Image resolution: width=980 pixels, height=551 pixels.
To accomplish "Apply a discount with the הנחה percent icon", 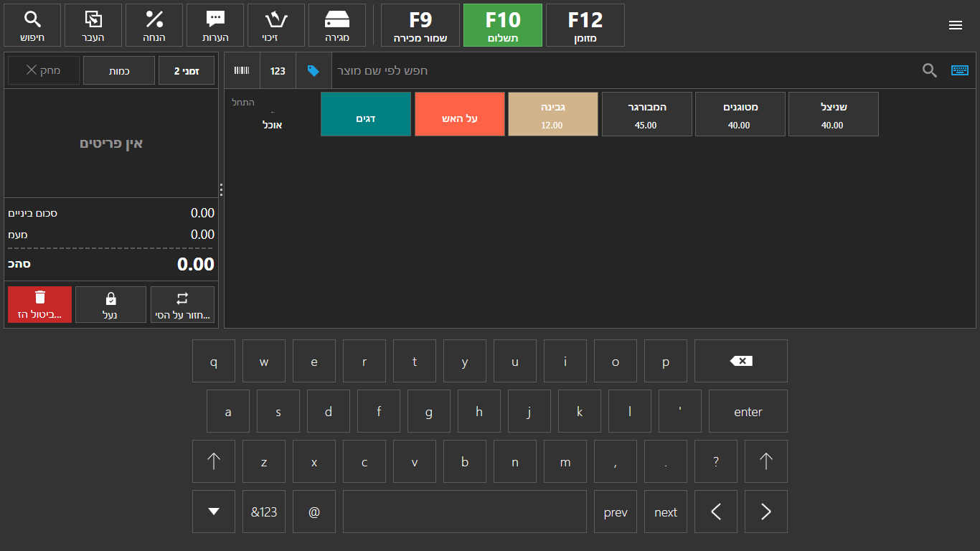I will coord(154,25).
